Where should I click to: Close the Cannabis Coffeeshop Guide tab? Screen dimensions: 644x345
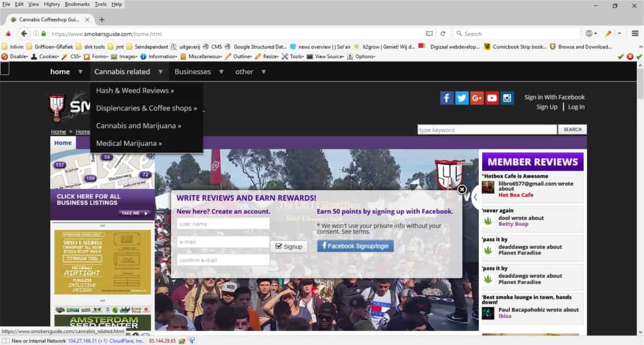[x=87, y=20]
